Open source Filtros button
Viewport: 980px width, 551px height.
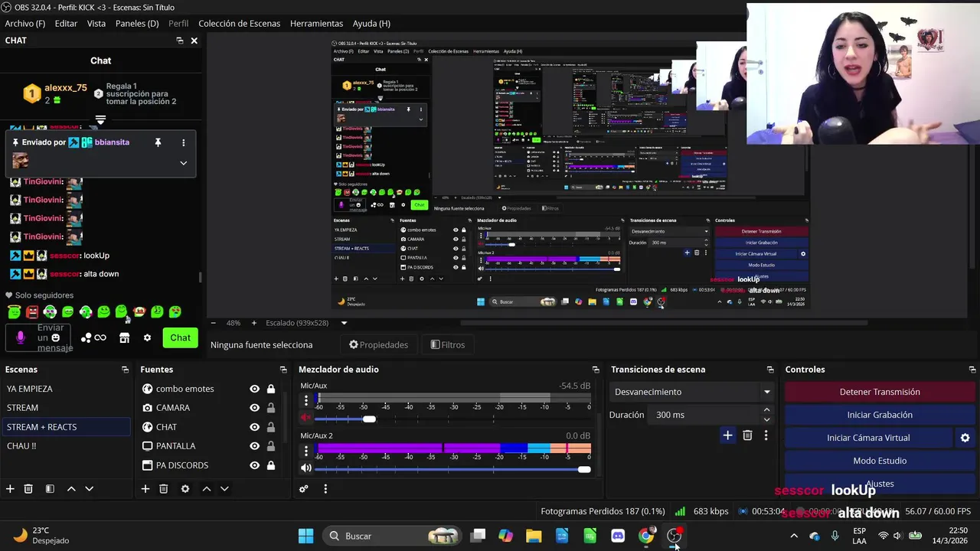(448, 345)
